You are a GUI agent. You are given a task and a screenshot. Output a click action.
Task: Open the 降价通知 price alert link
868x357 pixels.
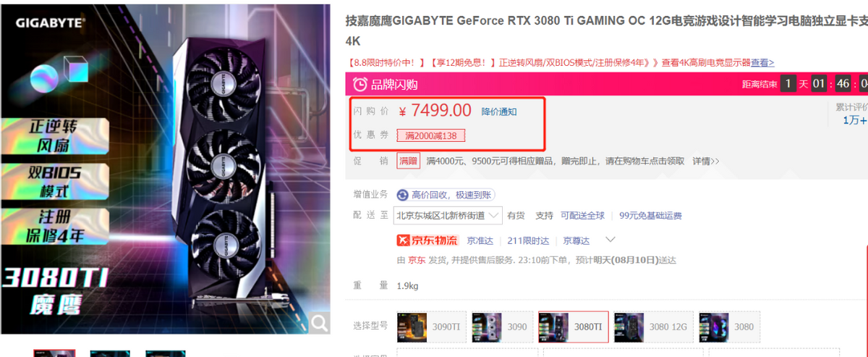tap(499, 112)
